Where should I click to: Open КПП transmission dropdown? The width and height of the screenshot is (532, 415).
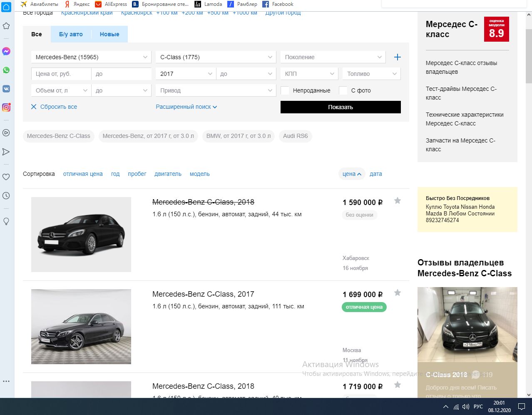click(309, 74)
